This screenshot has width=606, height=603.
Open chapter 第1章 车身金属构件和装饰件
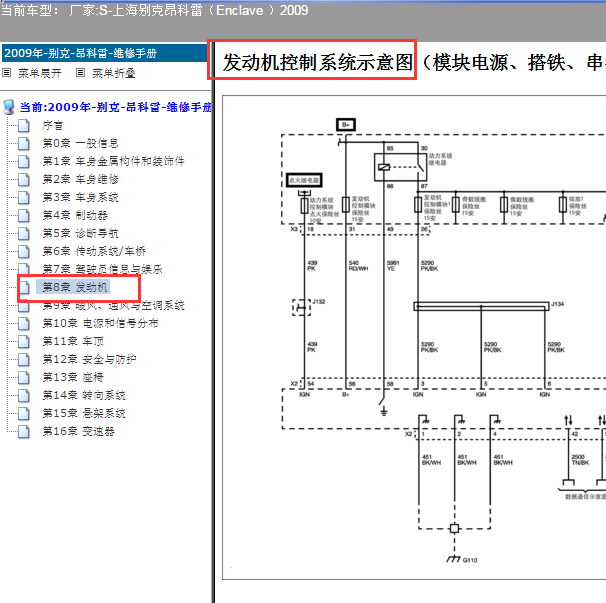(x=113, y=161)
